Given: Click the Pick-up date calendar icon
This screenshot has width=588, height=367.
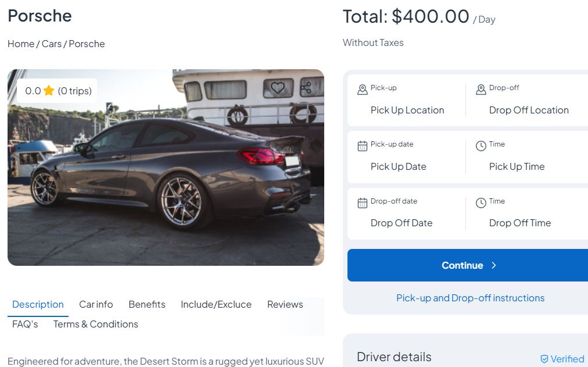Looking at the screenshot, I should coord(363,145).
